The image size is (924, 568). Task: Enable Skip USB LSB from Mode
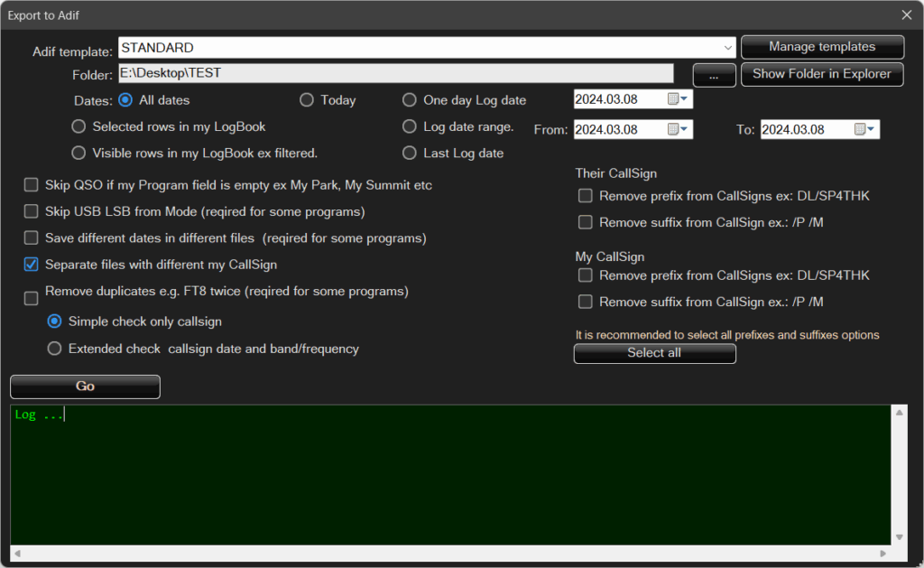32,212
